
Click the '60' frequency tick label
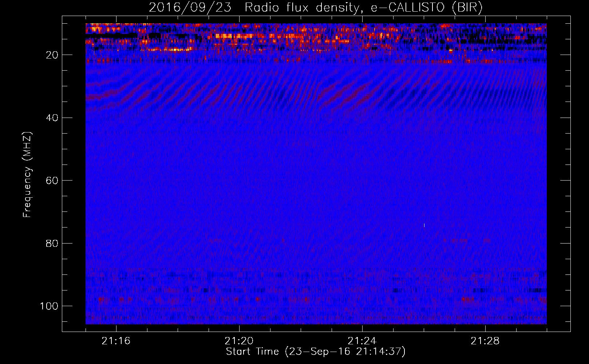tap(52, 181)
